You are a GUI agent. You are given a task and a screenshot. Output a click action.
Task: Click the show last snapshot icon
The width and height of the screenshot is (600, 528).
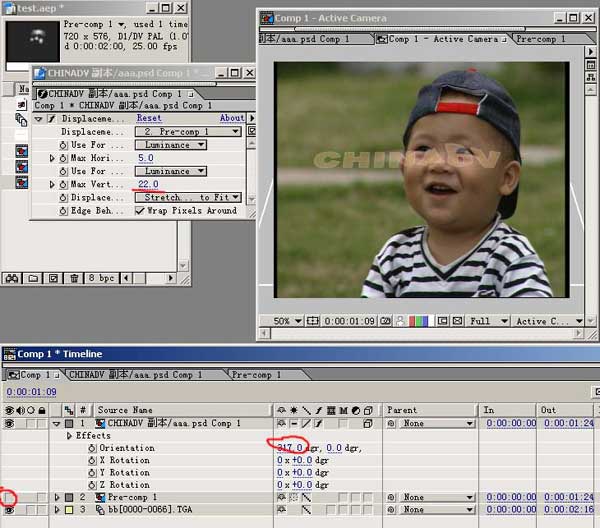coord(400,321)
